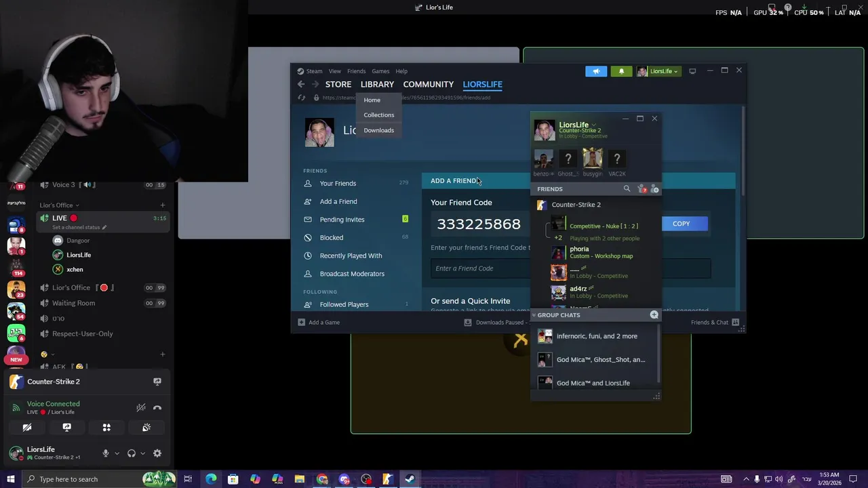Click Steam's forward navigation arrow
This screenshot has height=488, width=868.
tap(315, 84)
